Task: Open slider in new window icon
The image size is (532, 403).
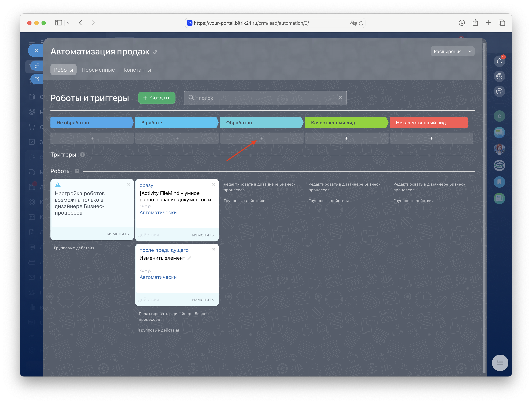Action: pyautogui.click(x=37, y=79)
